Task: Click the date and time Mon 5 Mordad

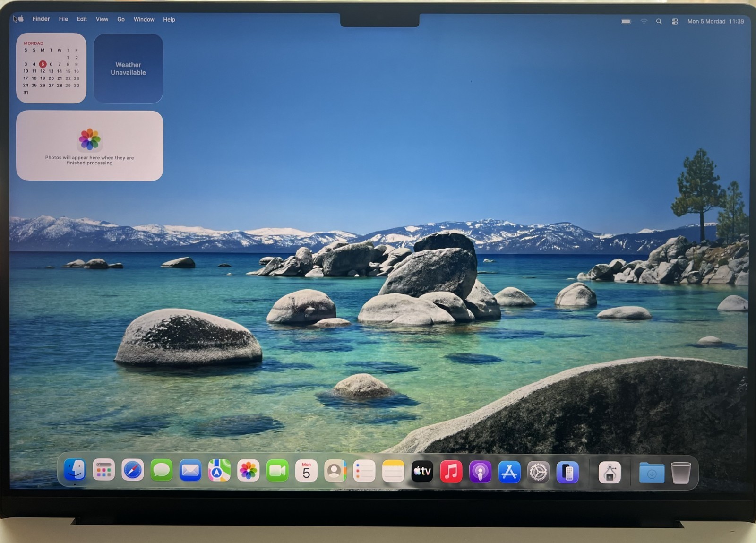Action: point(715,21)
